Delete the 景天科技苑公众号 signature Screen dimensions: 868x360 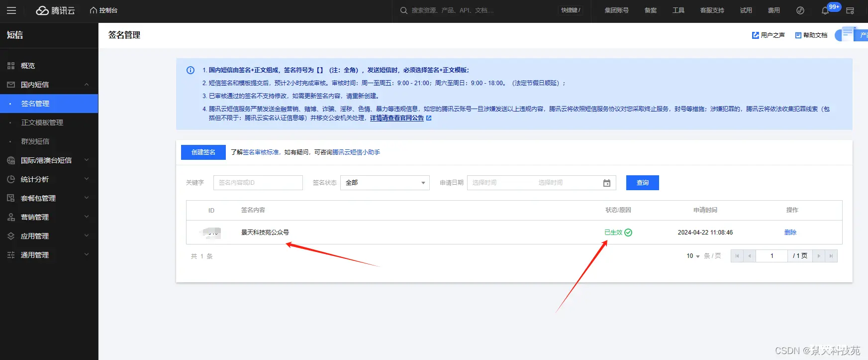790,233
